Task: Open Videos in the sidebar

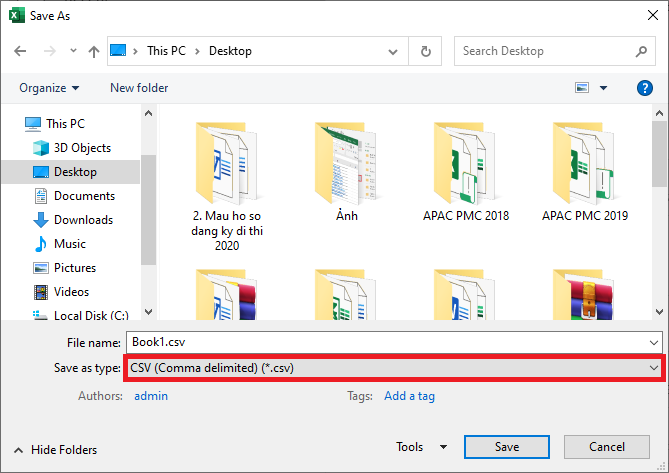Action: [72, 292]
